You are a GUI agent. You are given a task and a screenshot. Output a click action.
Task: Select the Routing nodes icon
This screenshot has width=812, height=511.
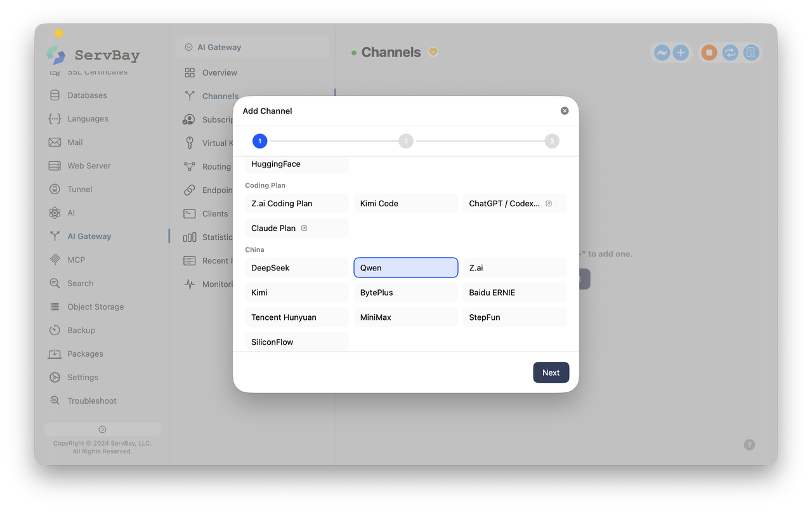[x=190, y=166]
